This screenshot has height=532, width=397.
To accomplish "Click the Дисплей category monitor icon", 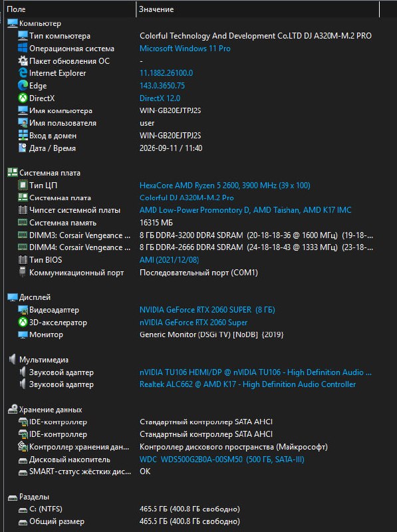I will [x=12, y=297].
